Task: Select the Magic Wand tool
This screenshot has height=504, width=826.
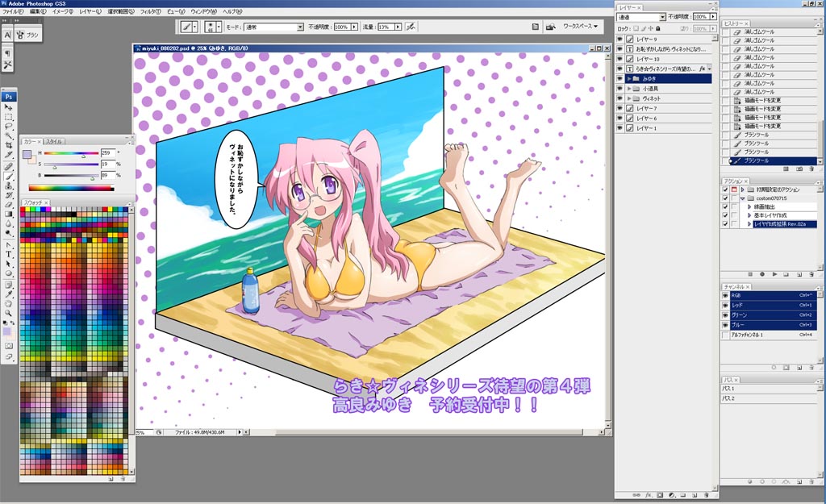Action: coord(8,135)
